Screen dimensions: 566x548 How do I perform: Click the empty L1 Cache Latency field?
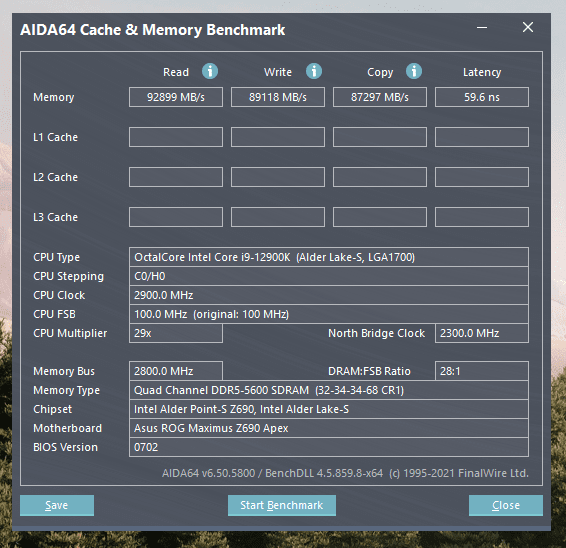[482, 137]
